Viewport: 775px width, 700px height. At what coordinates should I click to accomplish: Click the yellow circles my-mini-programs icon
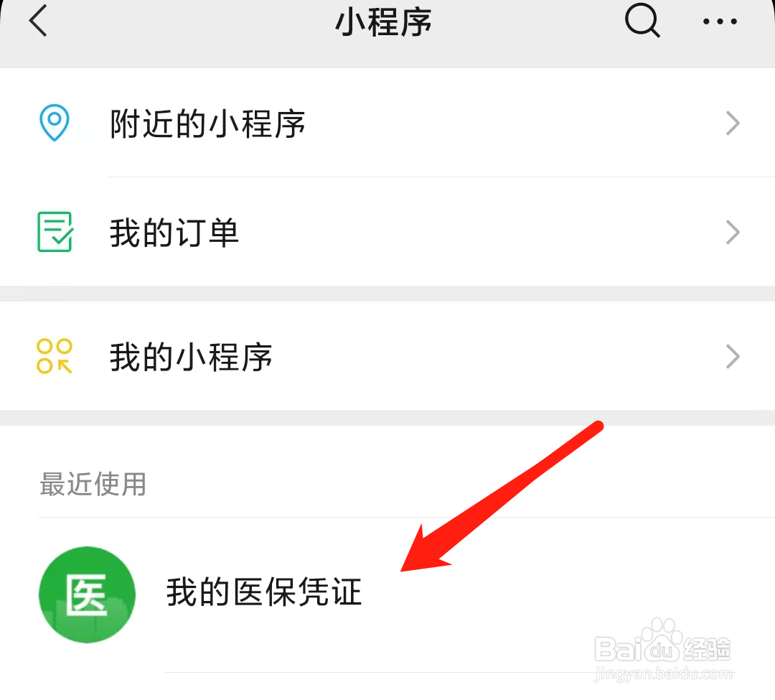point(55,356)
